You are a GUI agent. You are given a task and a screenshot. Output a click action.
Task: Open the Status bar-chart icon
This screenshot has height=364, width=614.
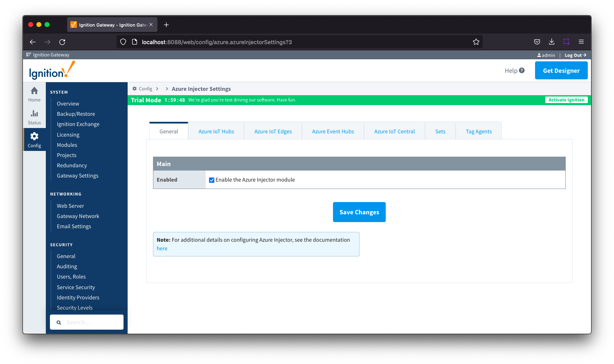click(34, 114)
